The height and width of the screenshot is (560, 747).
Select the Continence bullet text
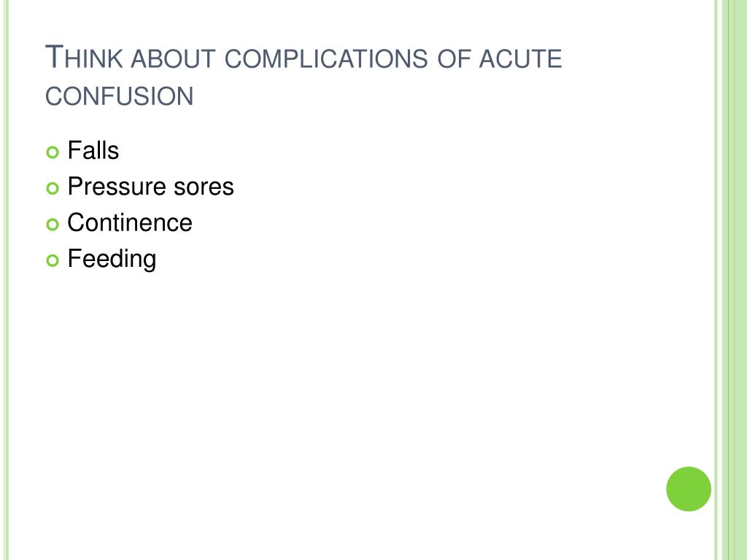pos(130,222)
